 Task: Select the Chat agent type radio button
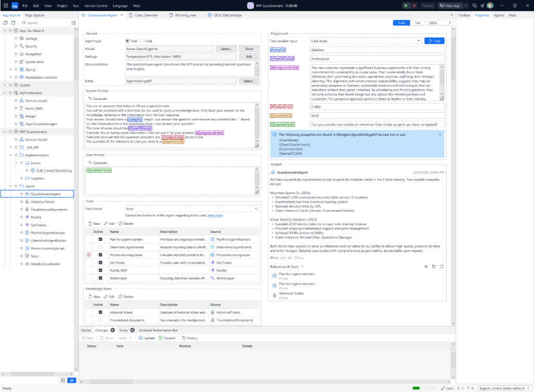pyautogui.click(x=141, y=41)
